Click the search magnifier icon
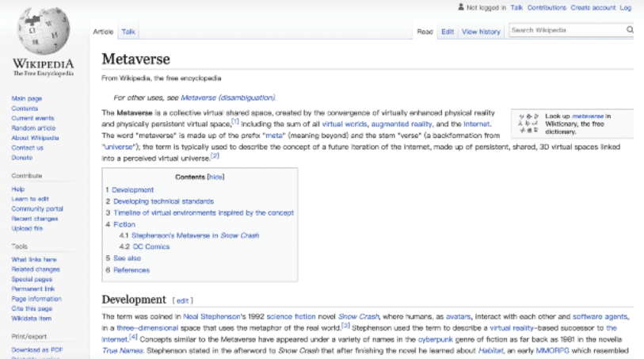 point(630,30)
